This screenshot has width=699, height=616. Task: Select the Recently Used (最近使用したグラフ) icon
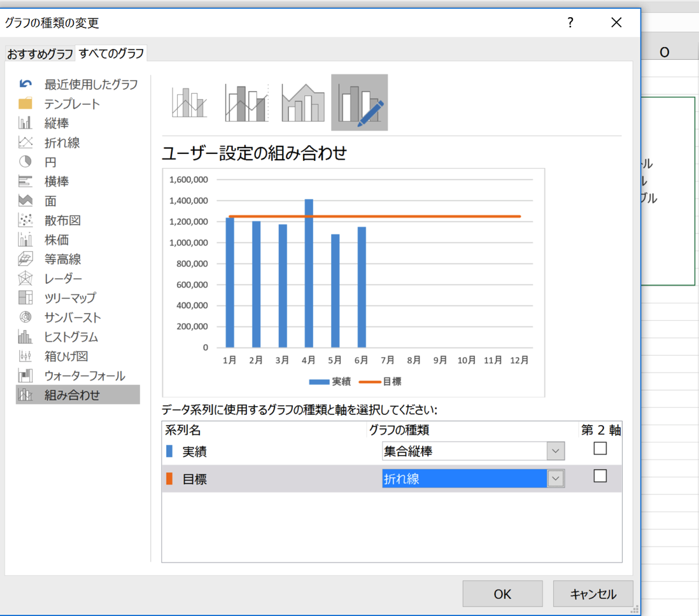click(25, 84)
